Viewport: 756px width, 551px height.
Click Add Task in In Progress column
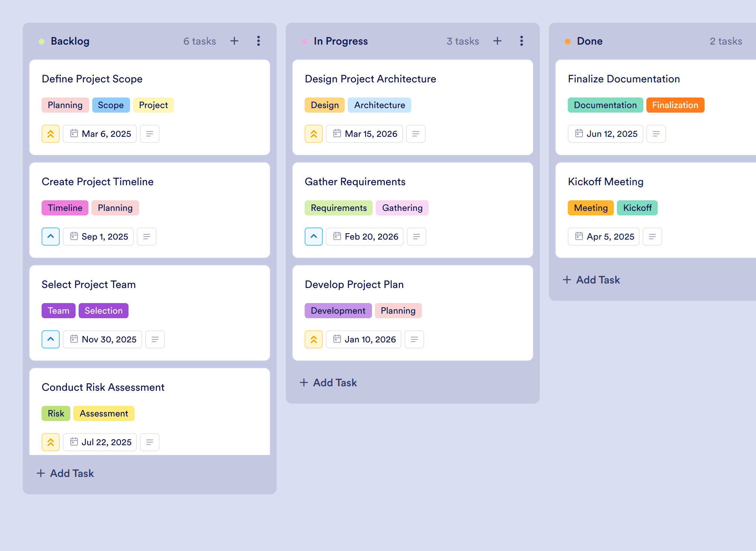point(328,382)
